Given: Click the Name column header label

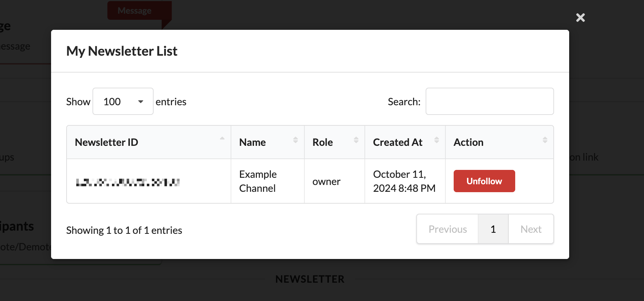Looking at the screenshot, I should pos(253,142).
